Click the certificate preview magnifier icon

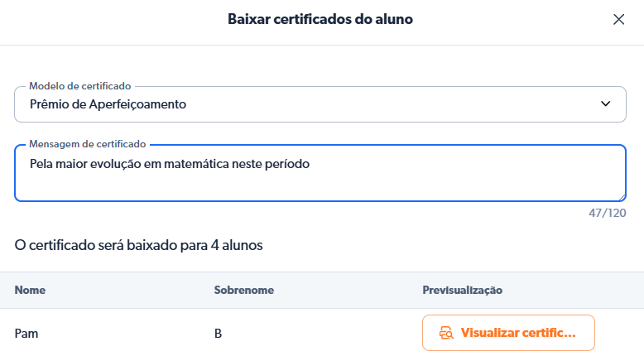[x=447, y=333]
